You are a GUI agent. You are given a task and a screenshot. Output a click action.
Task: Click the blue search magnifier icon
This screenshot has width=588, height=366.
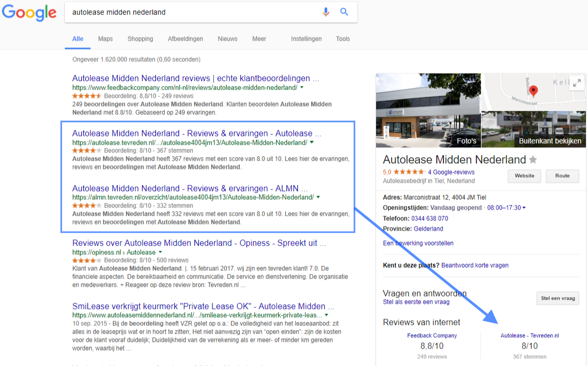(x=344, y=12)
